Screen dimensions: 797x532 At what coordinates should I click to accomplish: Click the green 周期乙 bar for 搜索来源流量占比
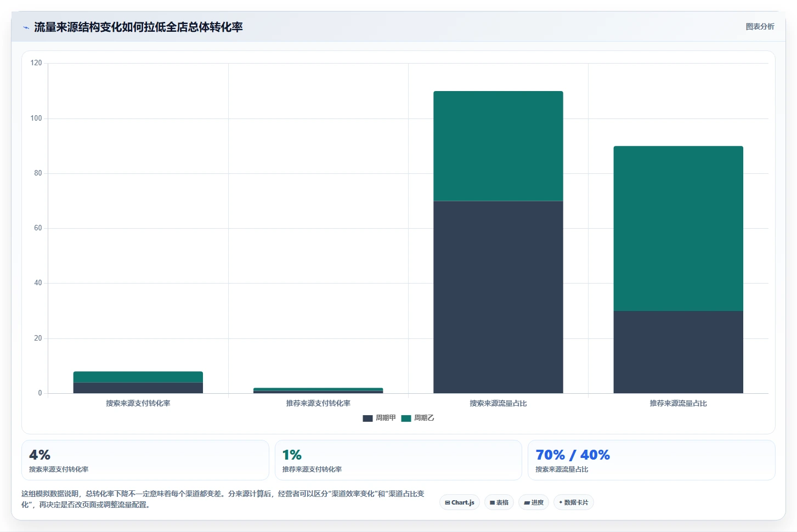tap(498, 146)
